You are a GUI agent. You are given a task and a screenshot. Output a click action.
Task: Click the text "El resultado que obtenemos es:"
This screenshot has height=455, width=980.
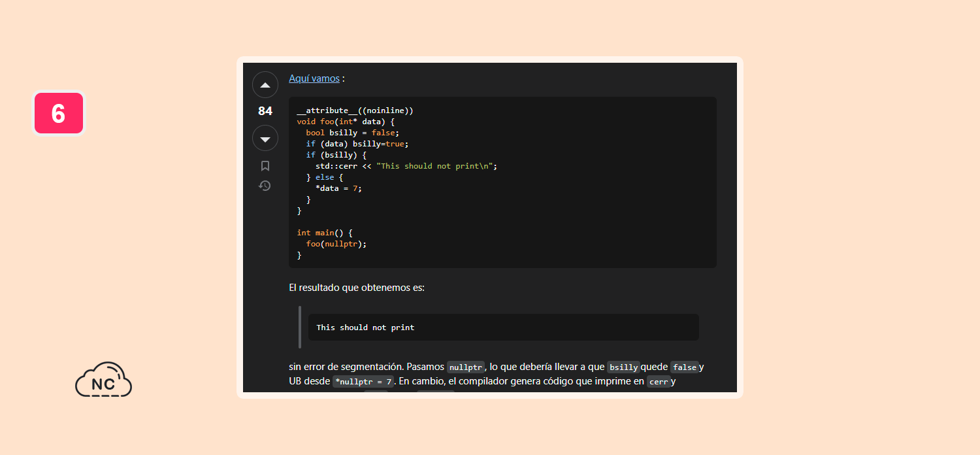click(357, 288)
